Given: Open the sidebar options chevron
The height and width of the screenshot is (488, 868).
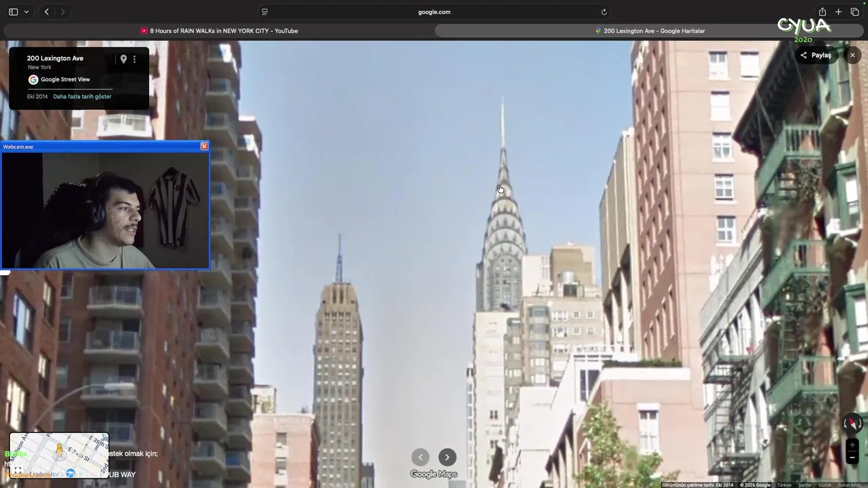Looking at the screenshot, I should point(26,12).
